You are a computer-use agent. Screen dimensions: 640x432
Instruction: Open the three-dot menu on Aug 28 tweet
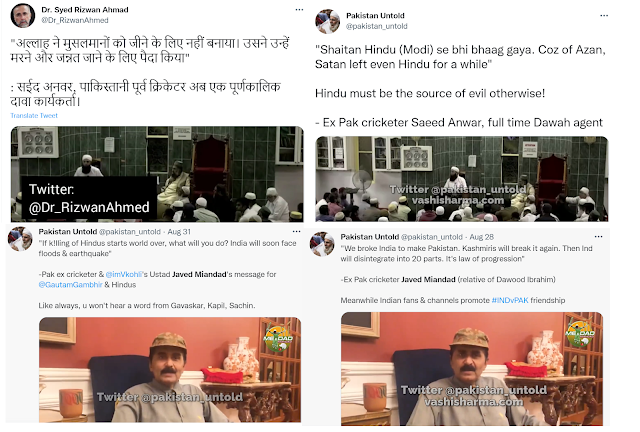coord(598,237)
